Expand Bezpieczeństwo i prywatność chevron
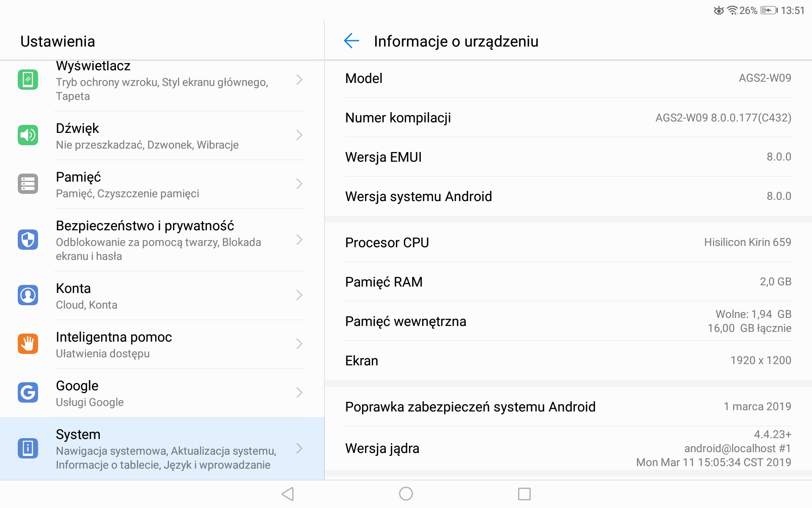The image size is (812, 508). (299, 240)
